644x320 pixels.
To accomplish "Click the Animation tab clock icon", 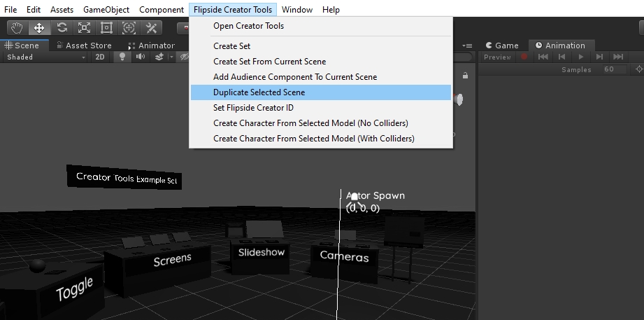I will click(x=538, y=46).
